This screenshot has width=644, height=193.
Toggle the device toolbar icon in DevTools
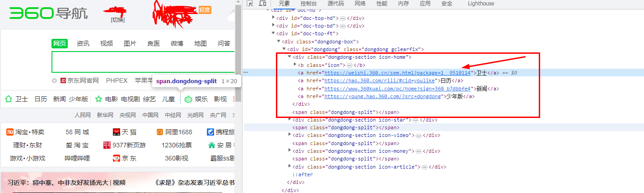[x=262, y=4]
